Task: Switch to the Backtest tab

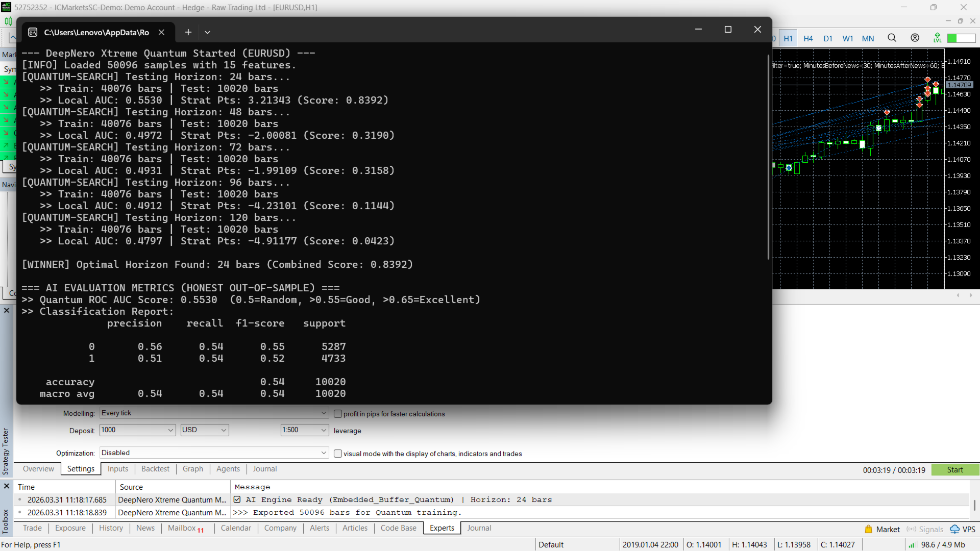Action: pyautogui.click(x=155, y=469)
